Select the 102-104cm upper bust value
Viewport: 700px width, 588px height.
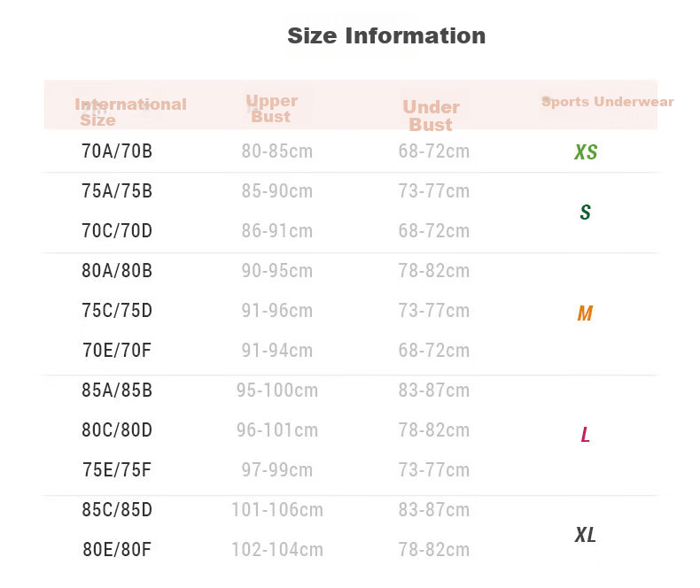[277, 550]
